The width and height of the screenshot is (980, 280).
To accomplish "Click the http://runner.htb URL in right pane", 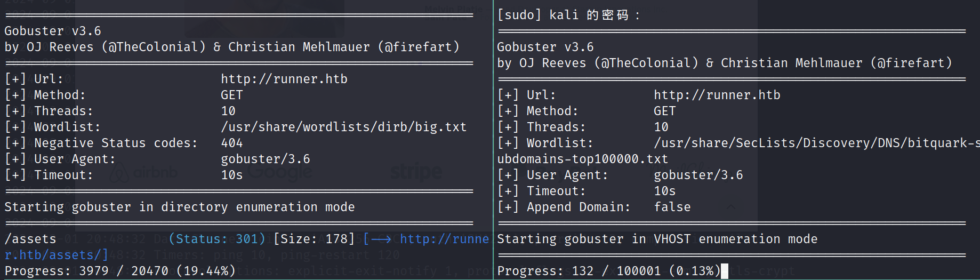I will pyautogui.click(x=717, y=95).
